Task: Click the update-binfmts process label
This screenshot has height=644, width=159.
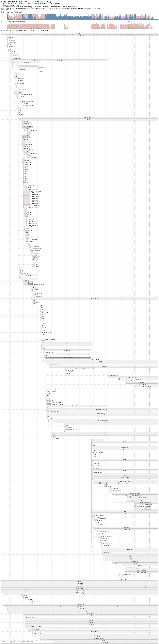Action: click(47, 333)
